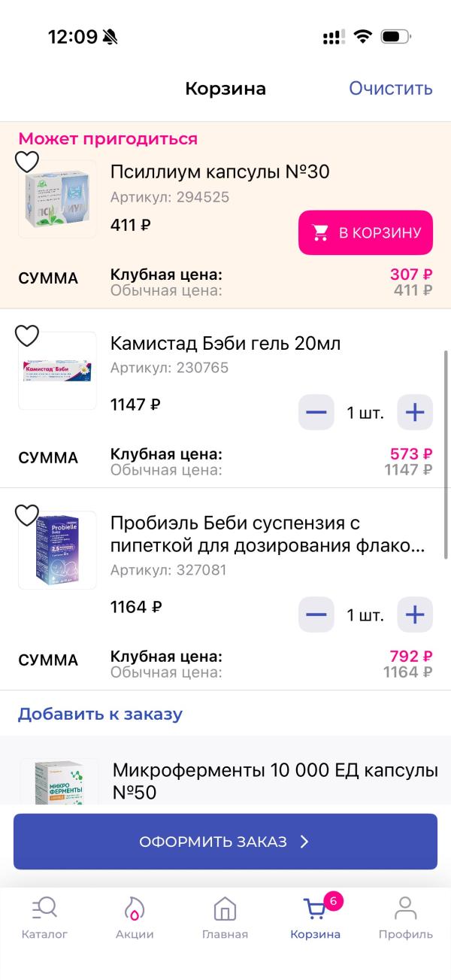Viewport: 451px width, 980px height.
Task: Add one more Пробиэль Беби суспензия
Action: pyautogui.click(x=415, y=614)
